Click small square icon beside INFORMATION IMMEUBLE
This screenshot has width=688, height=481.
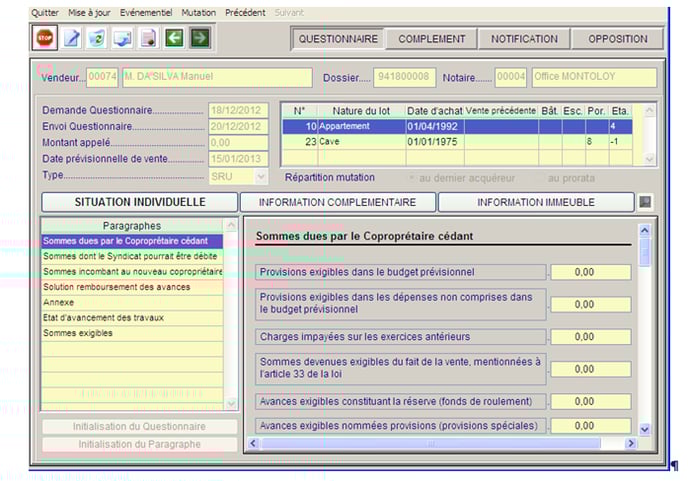coord(646,202)
